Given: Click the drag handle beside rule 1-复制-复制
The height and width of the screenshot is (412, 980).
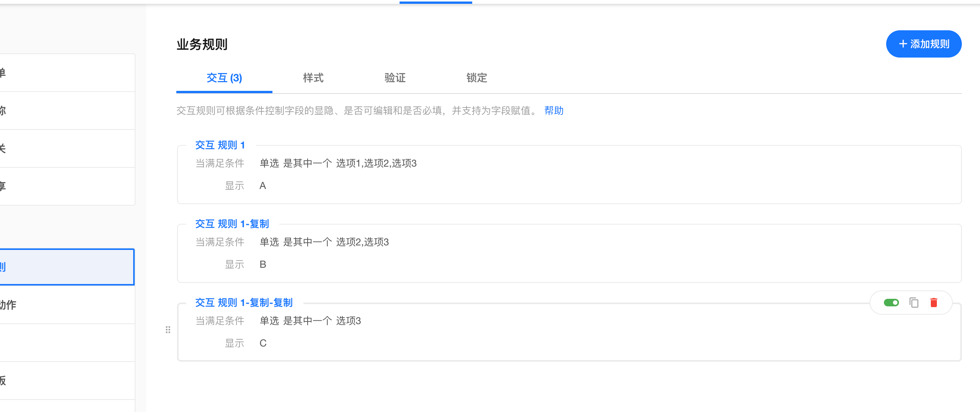Looking at the screenshot, I should [168, 330].
